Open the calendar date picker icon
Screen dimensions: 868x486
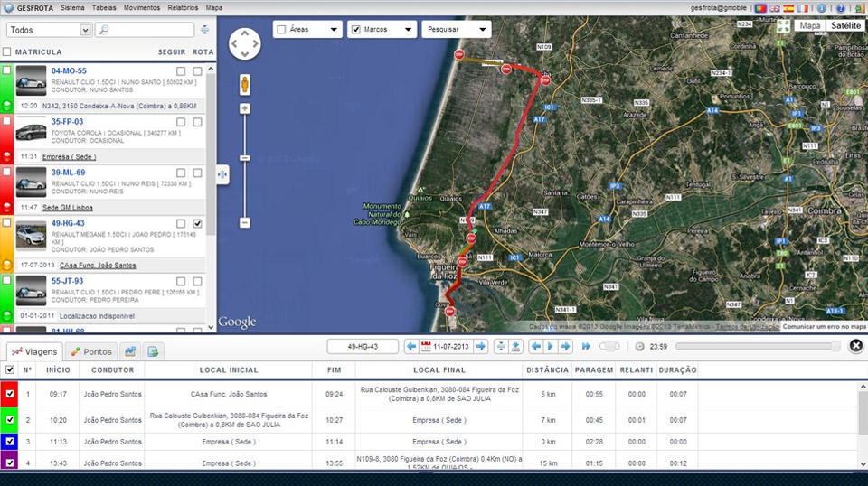(x=426, y=347)
